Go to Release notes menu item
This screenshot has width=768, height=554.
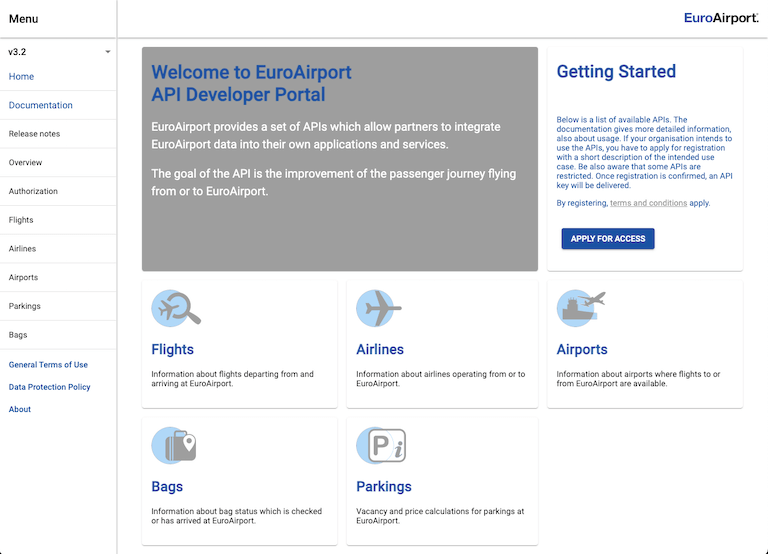coord(34,134)
